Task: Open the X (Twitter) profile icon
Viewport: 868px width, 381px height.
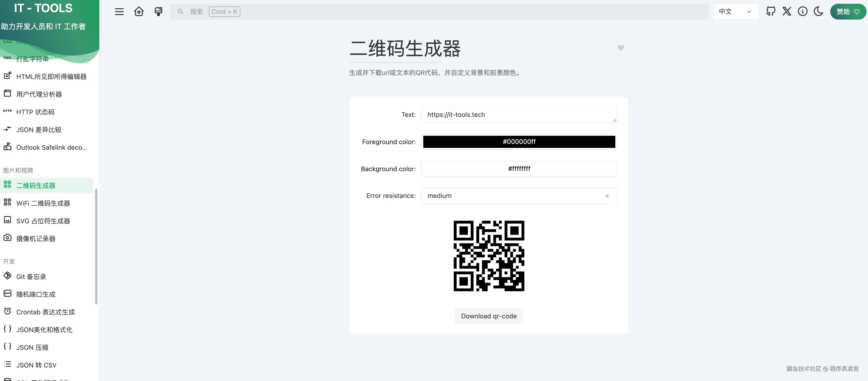Action: click(x=787, y=11)
